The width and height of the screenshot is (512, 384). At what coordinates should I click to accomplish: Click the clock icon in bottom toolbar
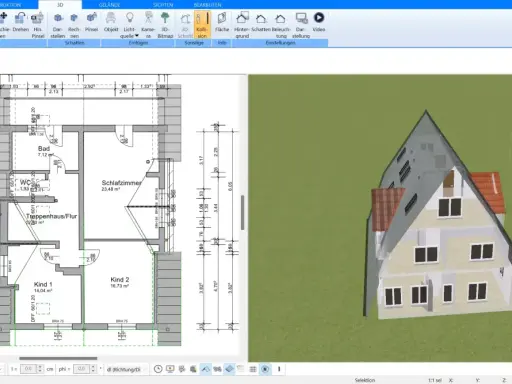pyautogui.click(x=158, y=369)
